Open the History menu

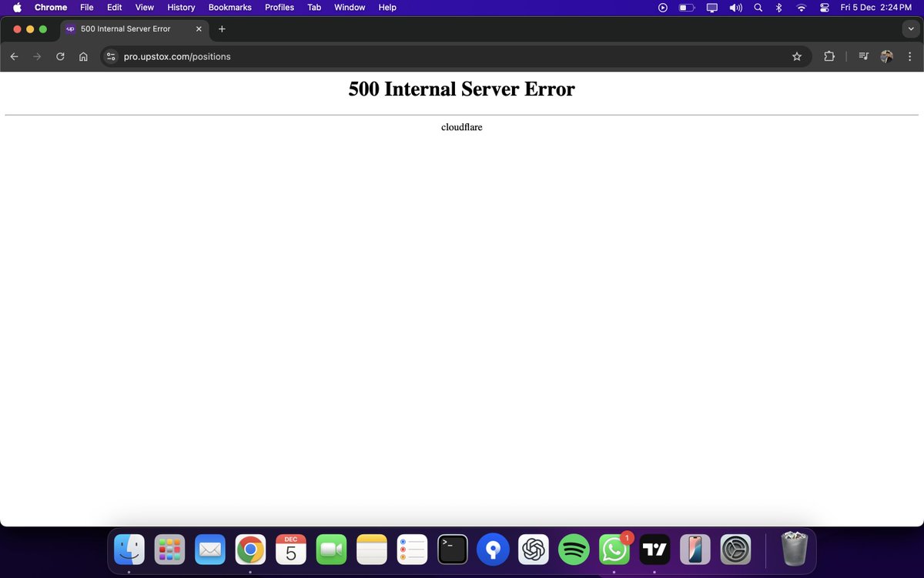point(180,7)
